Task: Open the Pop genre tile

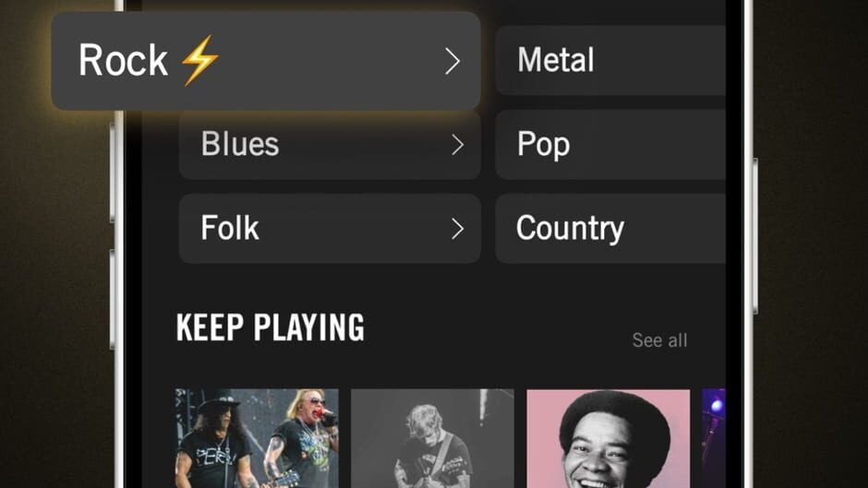Action: click(610, 145)
